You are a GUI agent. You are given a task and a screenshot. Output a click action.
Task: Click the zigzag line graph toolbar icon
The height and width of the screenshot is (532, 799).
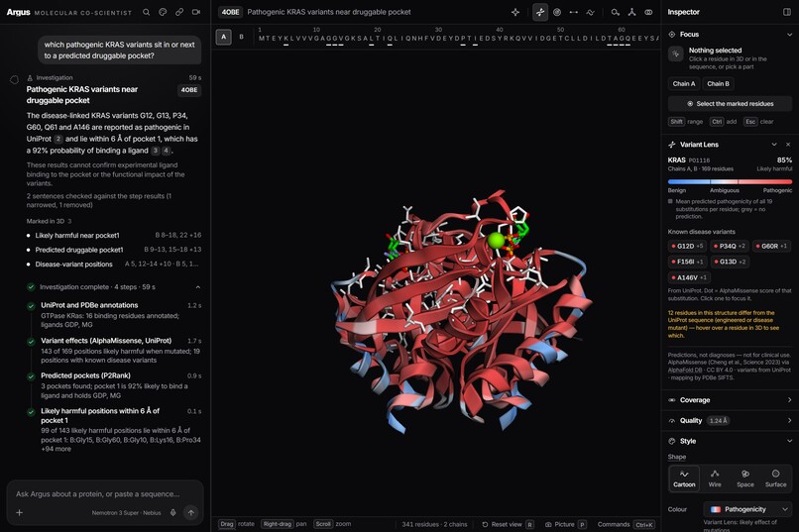click(x=590, y=12)
